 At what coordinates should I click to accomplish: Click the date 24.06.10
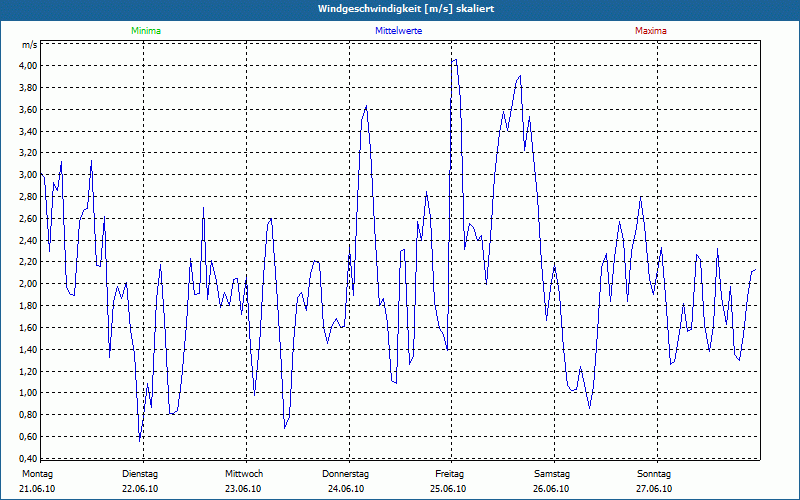(x=346, y=489)
